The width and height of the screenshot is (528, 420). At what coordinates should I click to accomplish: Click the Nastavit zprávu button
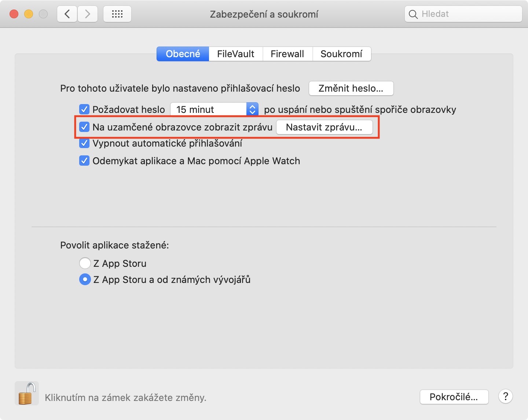(324, 127)
